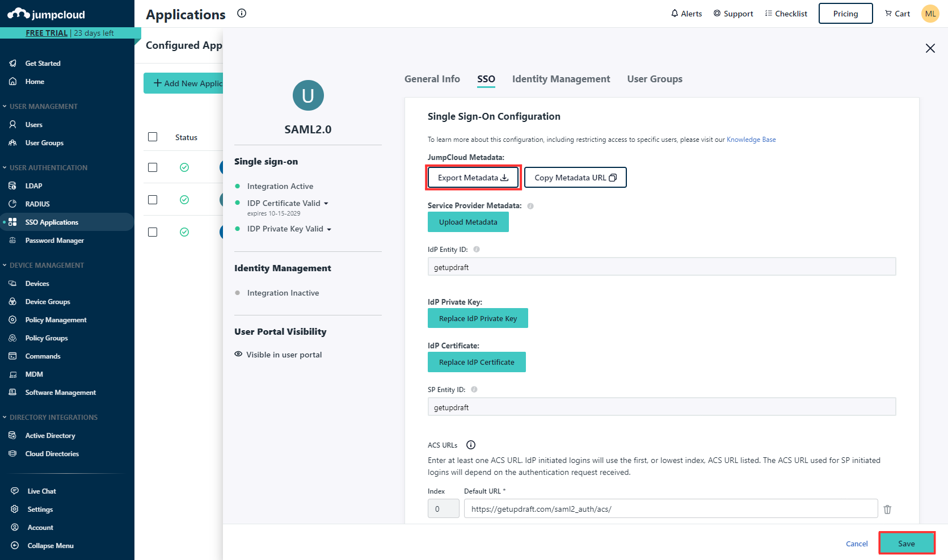Click the Service Provider Metadata help icon

click(530, 206)
